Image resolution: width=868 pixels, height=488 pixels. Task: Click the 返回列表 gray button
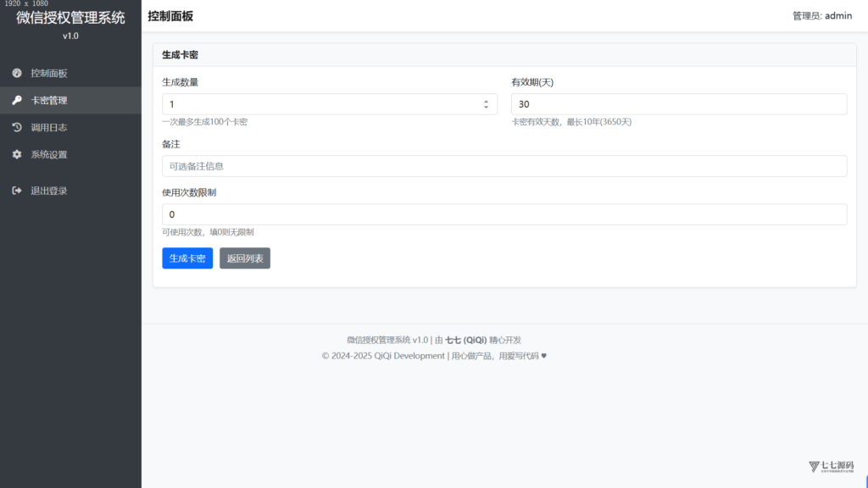(x=245, y=258)
